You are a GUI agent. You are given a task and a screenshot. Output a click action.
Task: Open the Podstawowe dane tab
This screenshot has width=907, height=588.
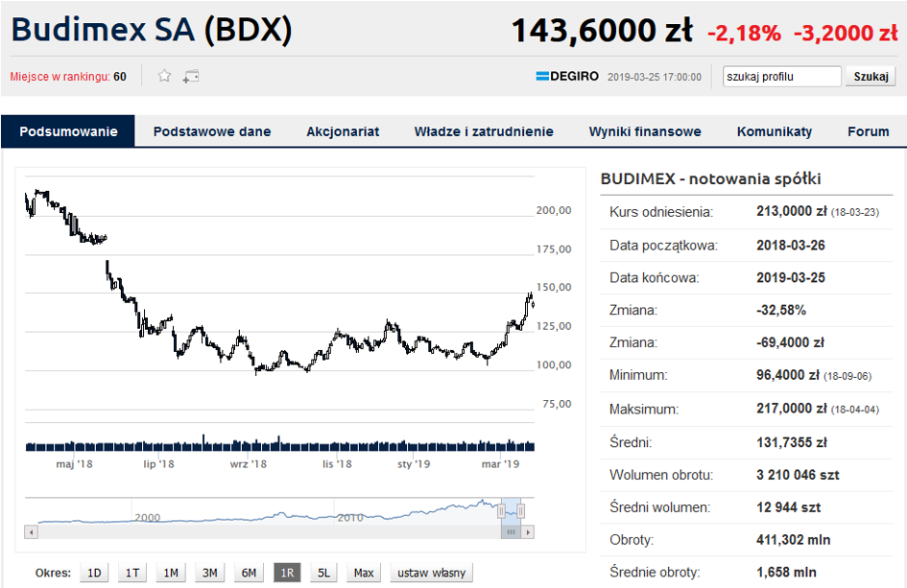coord(212,131)
